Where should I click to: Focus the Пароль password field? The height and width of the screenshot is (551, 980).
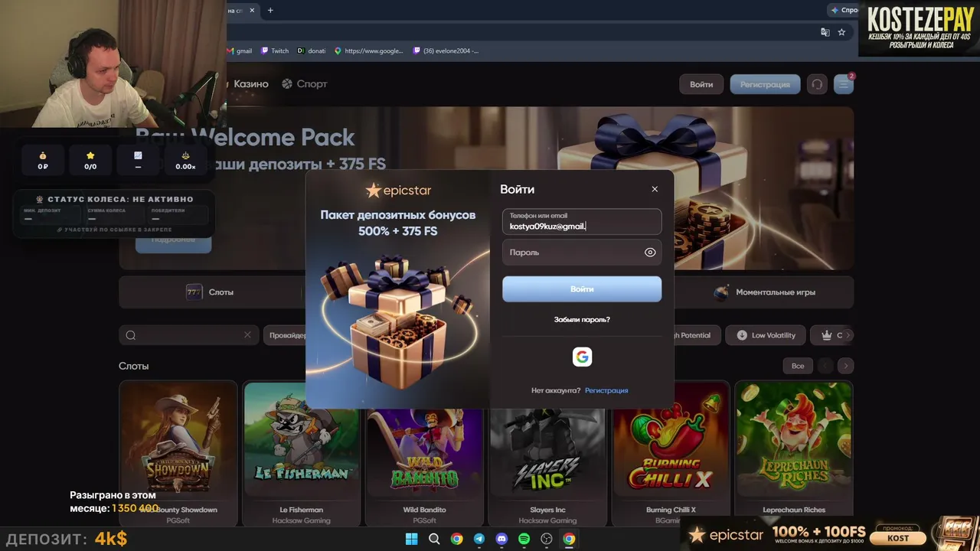point(582,253)
